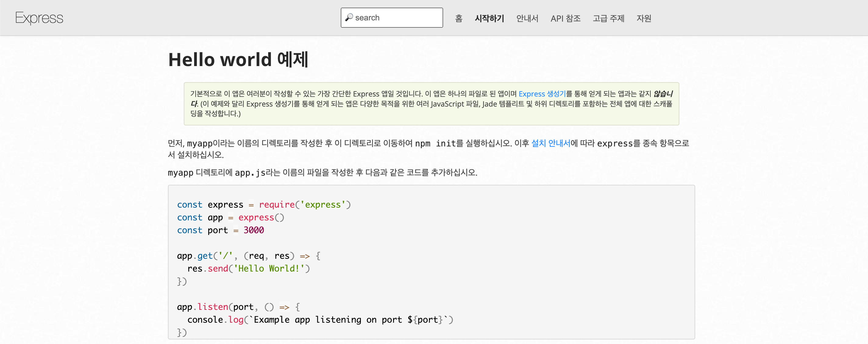868x344 pixels.
Task: Focus the search input field
Action: pos(392,18)
